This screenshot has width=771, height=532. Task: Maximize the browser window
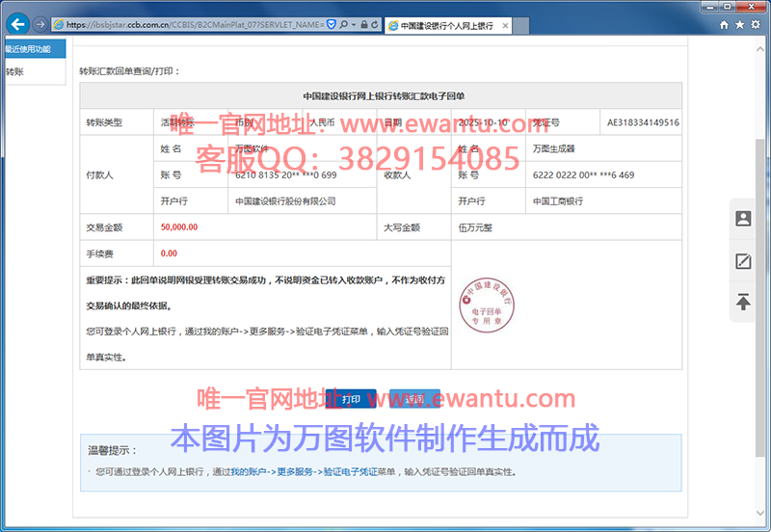[728, 7]
